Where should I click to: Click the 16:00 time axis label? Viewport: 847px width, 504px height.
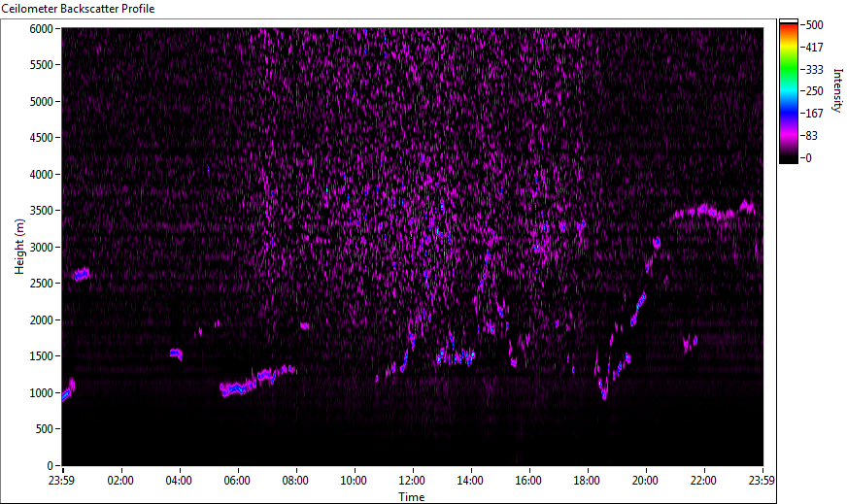[x=528, y=481]
